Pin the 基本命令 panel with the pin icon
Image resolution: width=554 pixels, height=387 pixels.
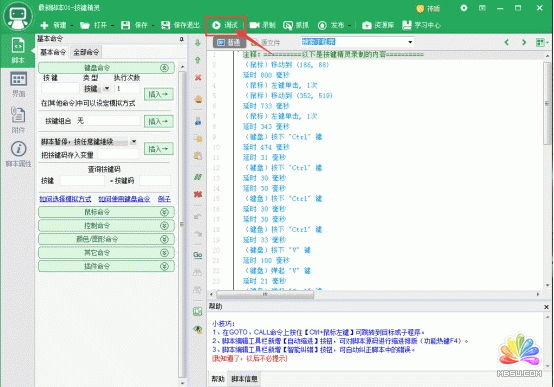[x=182, y=39]
